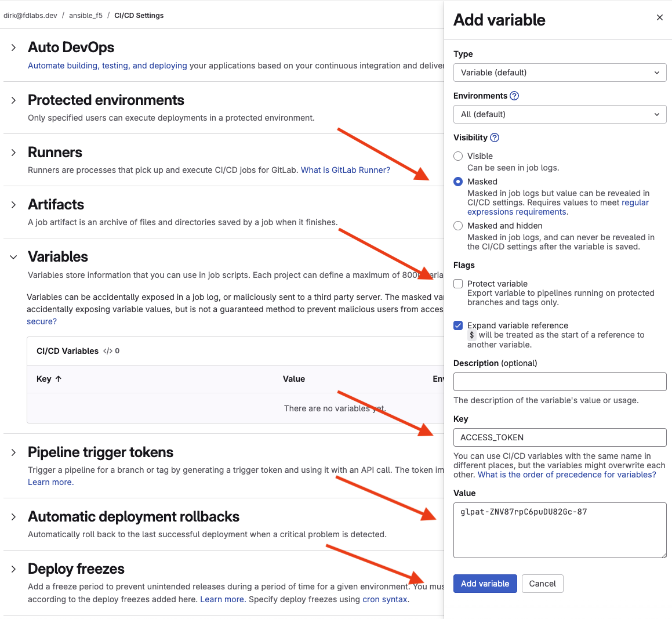The width and height of the screenshot is (672, 619).
Task: Open What is GitLab Runner link
Action: coord(346,170)
